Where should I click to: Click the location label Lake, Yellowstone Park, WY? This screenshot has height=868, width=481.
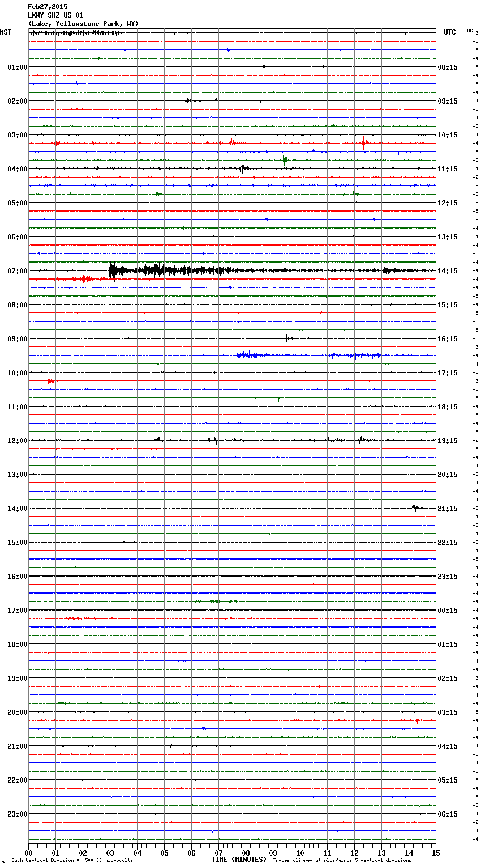tap(83, 24)
